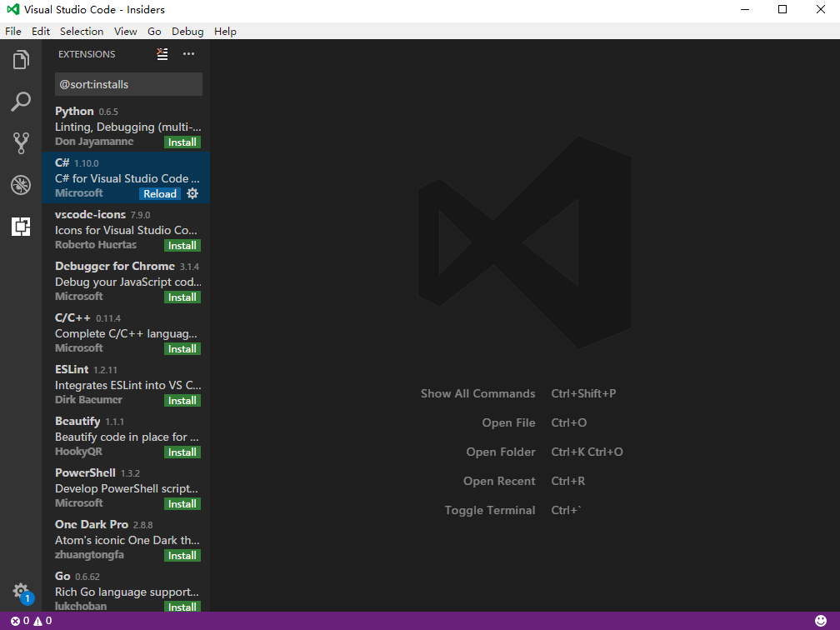Click the feedback smiley in status bar
Image resolution: width=840 pixels, height=630 pixels.
(x=821, y=620)
